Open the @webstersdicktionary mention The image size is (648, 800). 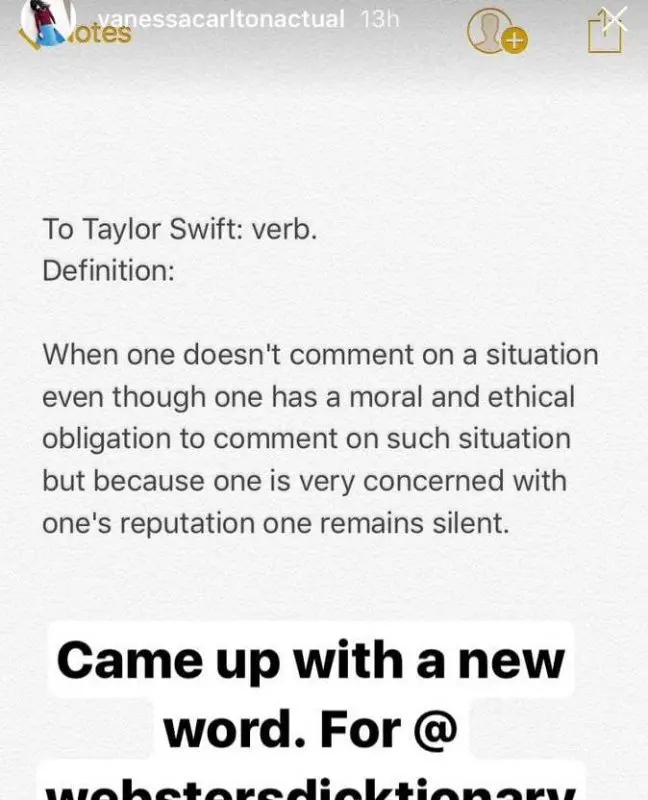click(311, 788)
